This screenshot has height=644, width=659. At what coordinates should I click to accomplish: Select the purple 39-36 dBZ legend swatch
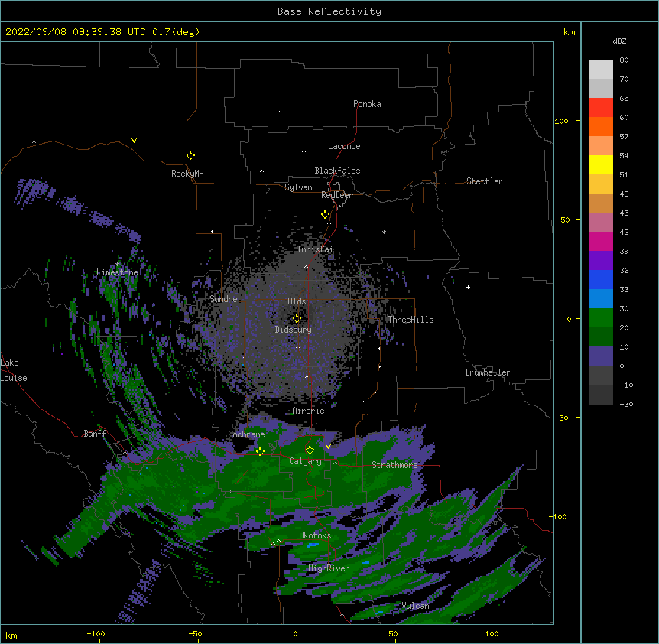pyautogui.click(x=601, y=261)
